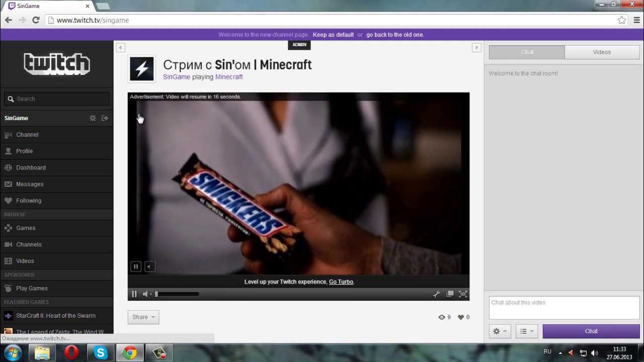The image size is (644, 362).
Task: Open the Profile sidebar item
Action: 56,151
